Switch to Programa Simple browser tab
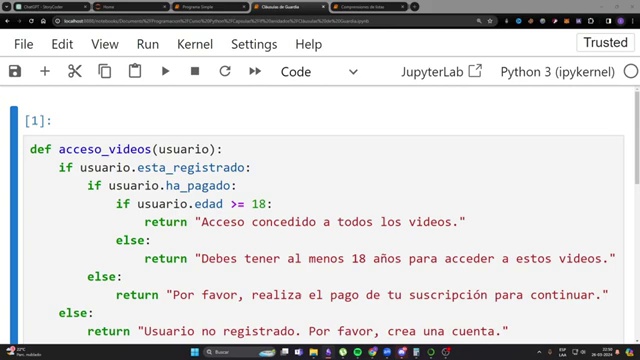Viewport: 640px width, 360px height. tap(210, 7)
